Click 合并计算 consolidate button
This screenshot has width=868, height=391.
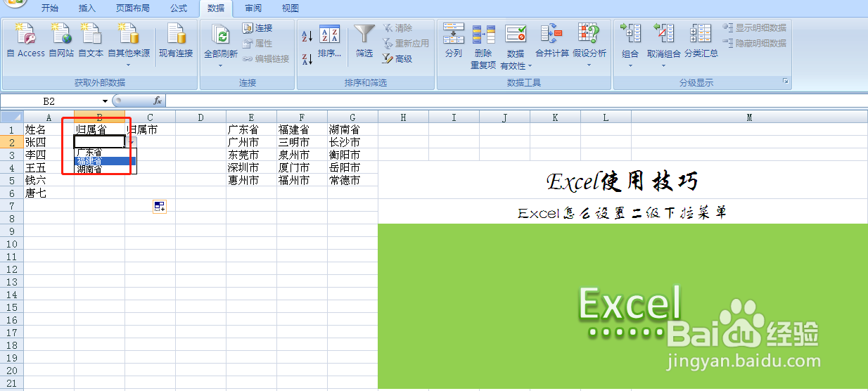(x=552, y=41)
